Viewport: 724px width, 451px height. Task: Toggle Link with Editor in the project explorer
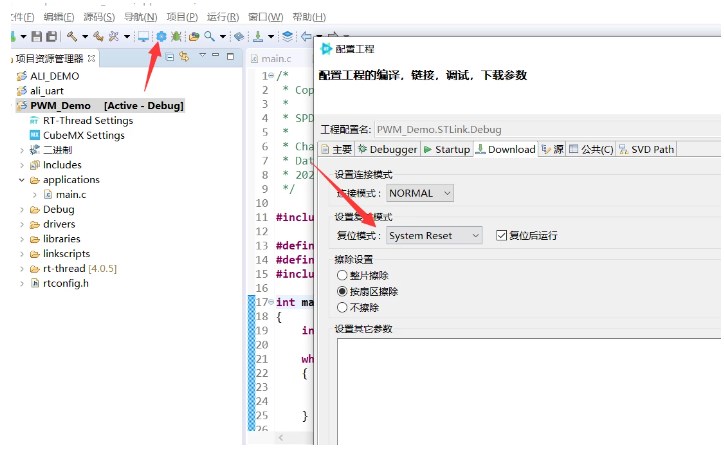tap(184, 57)
